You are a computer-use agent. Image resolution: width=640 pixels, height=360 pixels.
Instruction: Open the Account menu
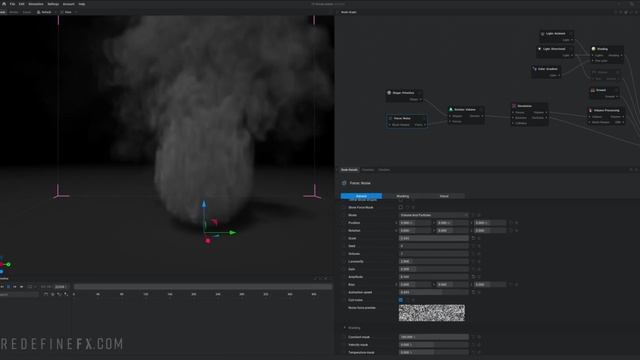coord(69,4)
